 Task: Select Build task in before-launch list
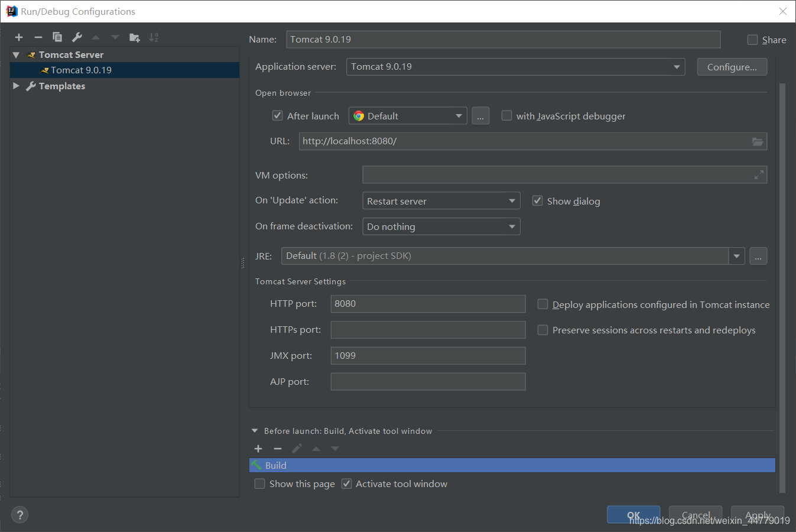click(x=512, y=465)
